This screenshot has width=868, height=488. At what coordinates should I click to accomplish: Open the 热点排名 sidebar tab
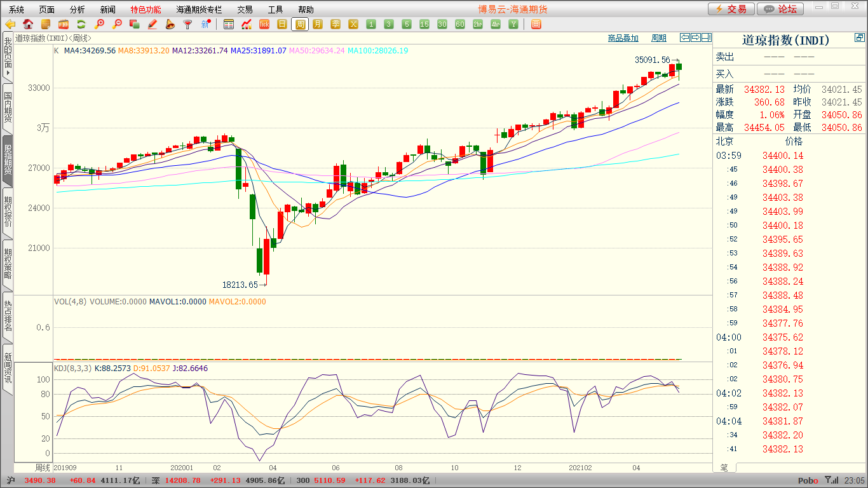click(8, 316)
